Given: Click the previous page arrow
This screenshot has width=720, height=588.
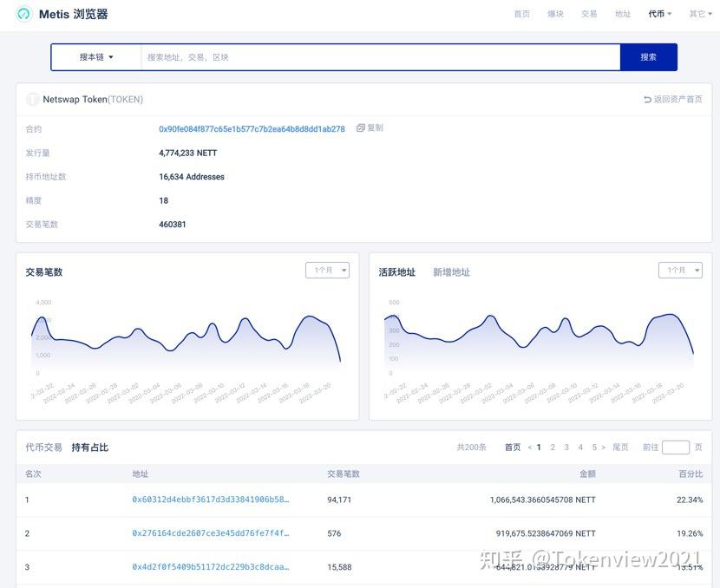Looking at the screenshot, I should (529, 448).
